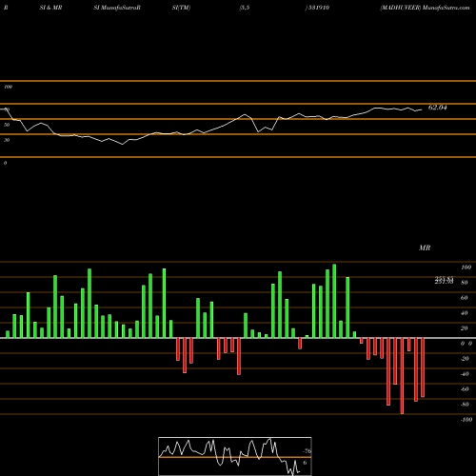Click the tallest red bar near -100

click(x=402, y=376)
